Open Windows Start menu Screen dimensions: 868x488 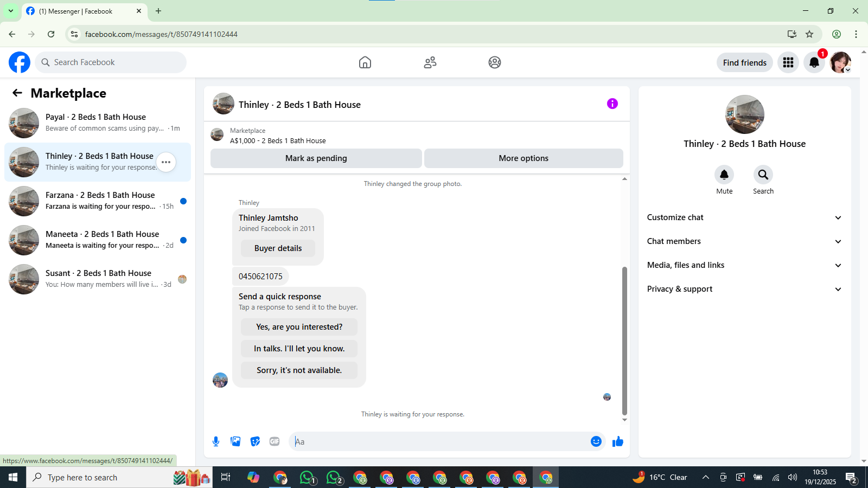click(x=13, y=477)
